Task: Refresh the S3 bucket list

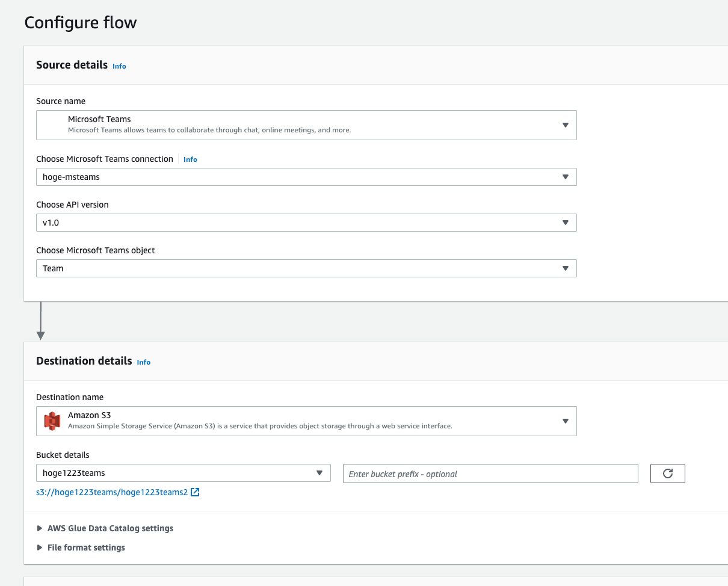Action: coord(667,473)
